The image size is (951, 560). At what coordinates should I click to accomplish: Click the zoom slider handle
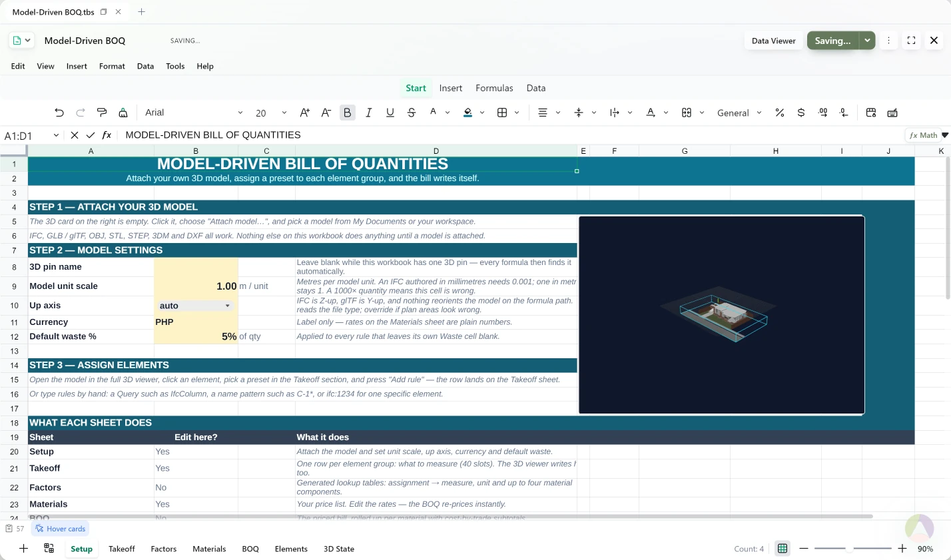click(x=849, y=548)
